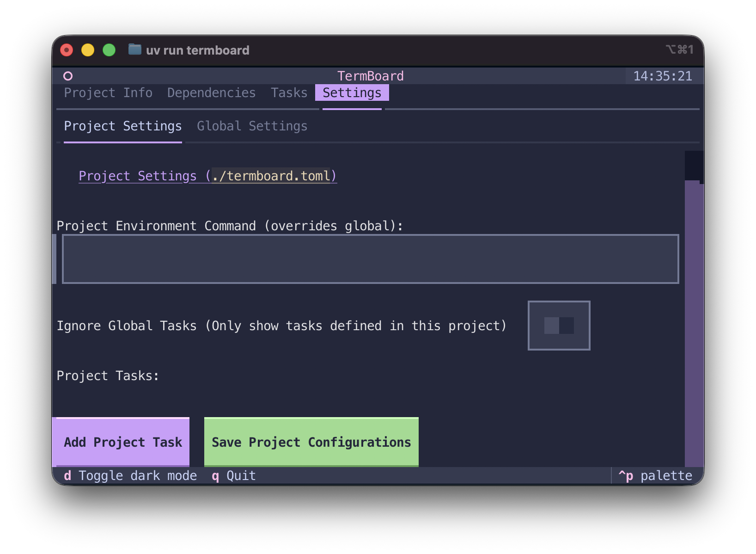
Task: Click the red close window button
Action: coord(67,49)
